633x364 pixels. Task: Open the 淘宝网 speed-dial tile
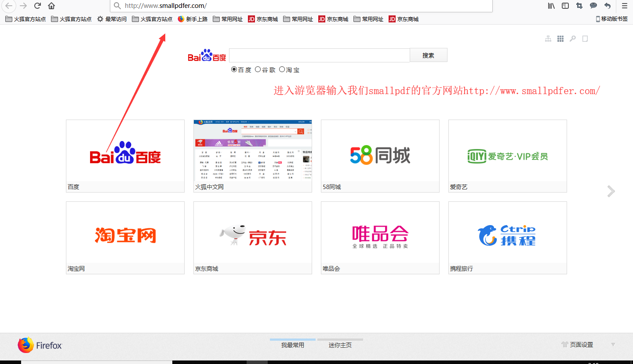(x=125, y=238)
